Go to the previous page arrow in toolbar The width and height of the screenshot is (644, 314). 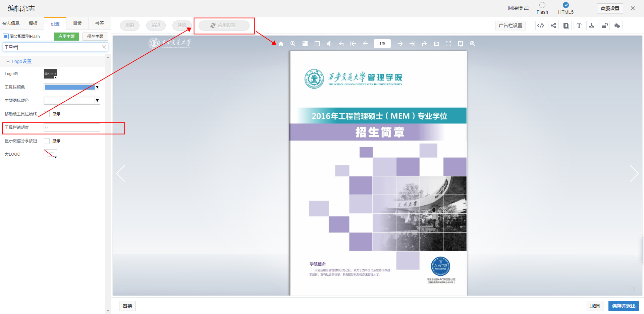point(365,44)
